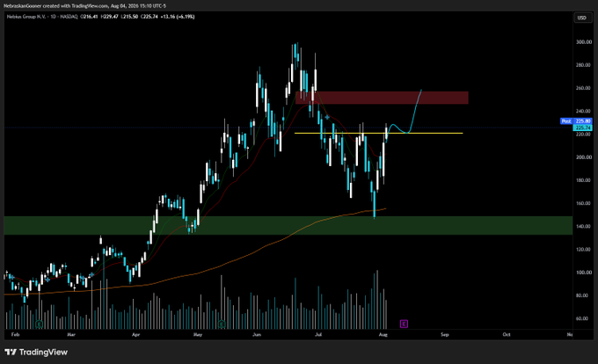Click the green earnings E marker in February
Viewport: 598px width, 364px height.
[39, 324]
